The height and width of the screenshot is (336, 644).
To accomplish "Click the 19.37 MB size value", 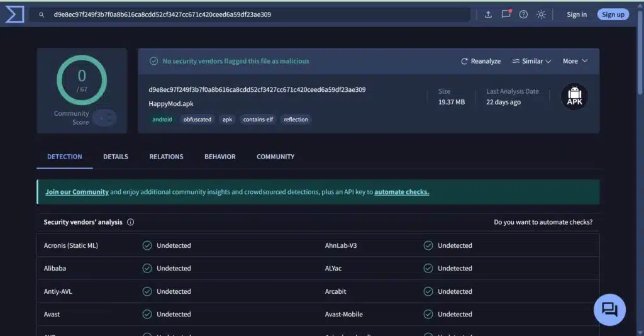I will click(x=452, y=103).
